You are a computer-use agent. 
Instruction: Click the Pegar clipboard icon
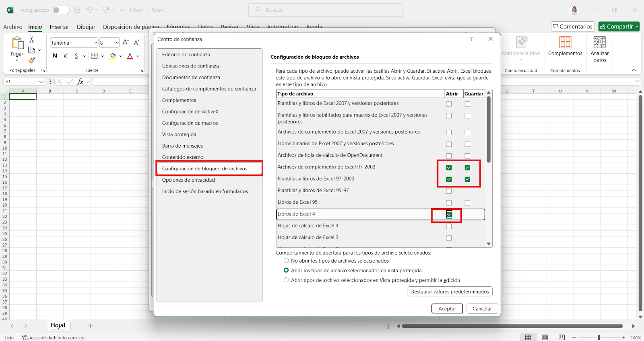[x=17, y=43]
